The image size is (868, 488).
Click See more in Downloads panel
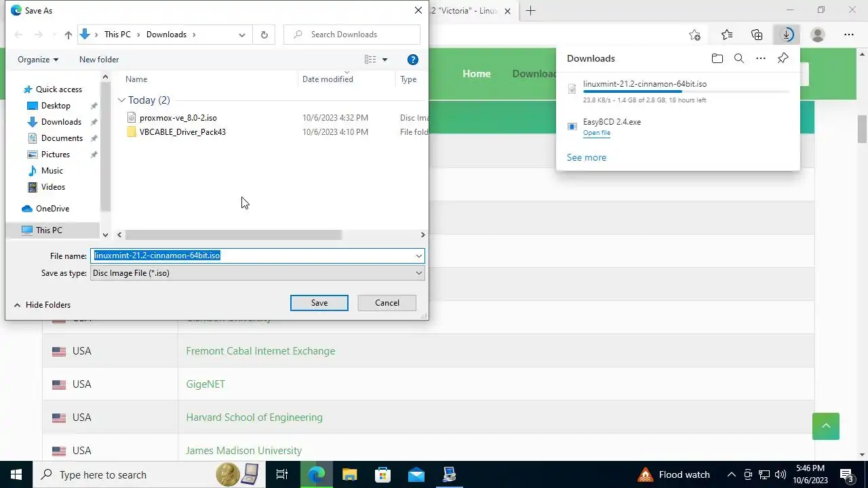[x=587, y=157]
